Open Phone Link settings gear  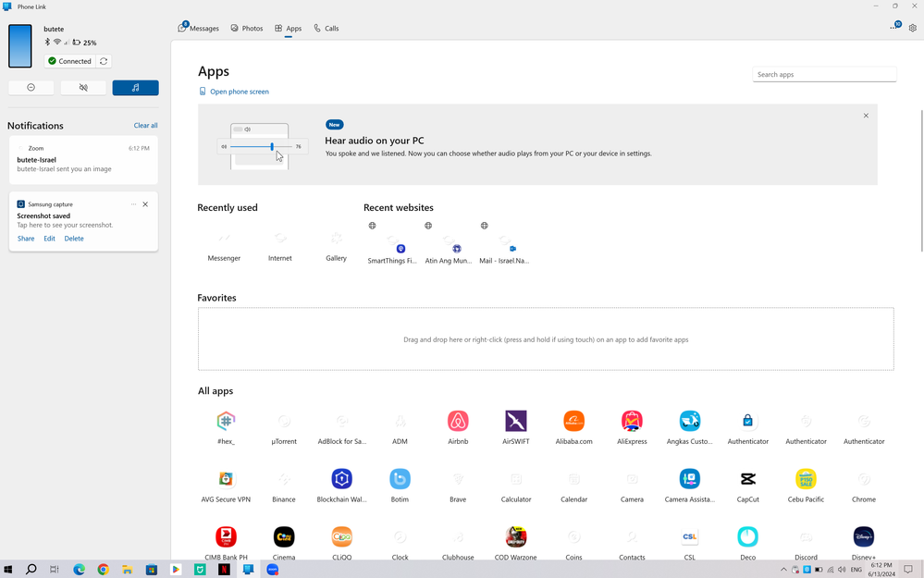(x=913, y=28)
